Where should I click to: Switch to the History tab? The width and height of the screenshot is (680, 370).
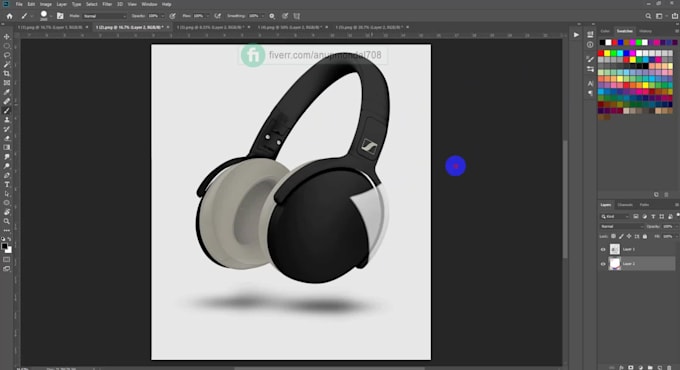pyautogui.click(x=645, y=31)
